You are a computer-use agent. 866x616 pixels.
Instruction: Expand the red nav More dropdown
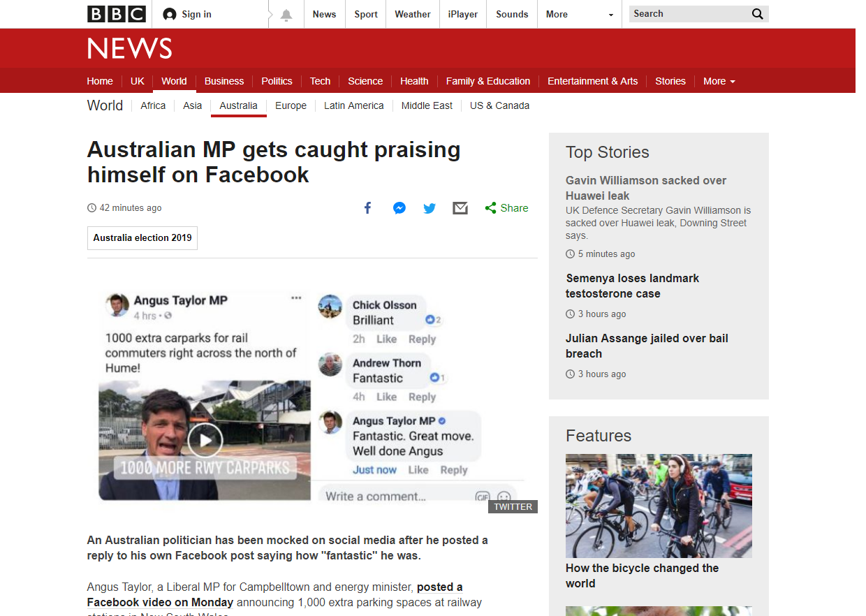pos(719,81)
